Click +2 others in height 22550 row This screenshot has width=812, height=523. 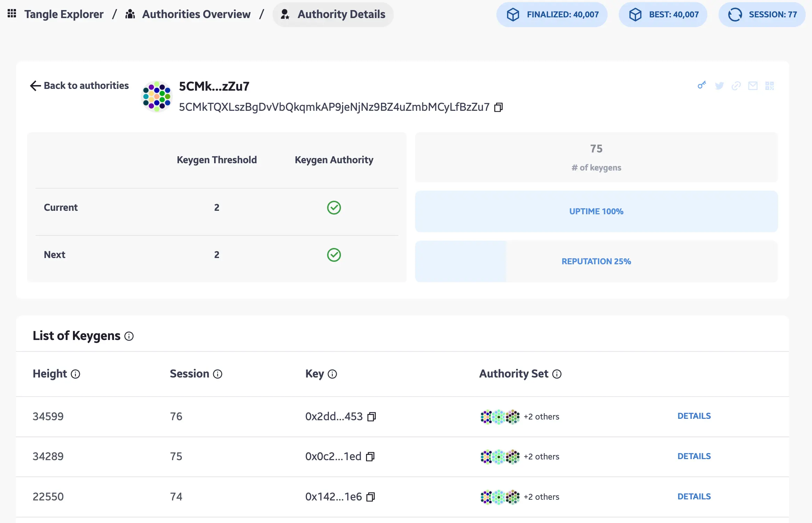pos(542,497)
